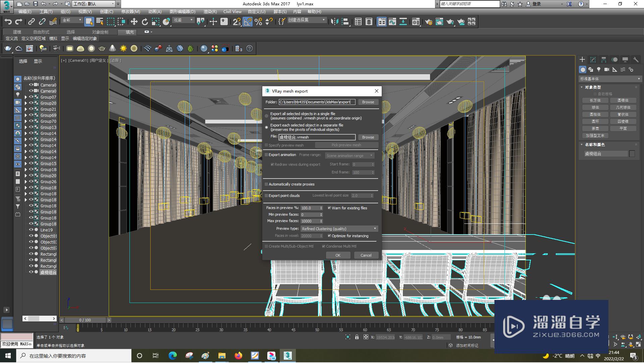The height and width of the screenshot is (363, 644).
Task: Open the workspace 工作区: 默认 dropdown
Action: coord(94,4)
